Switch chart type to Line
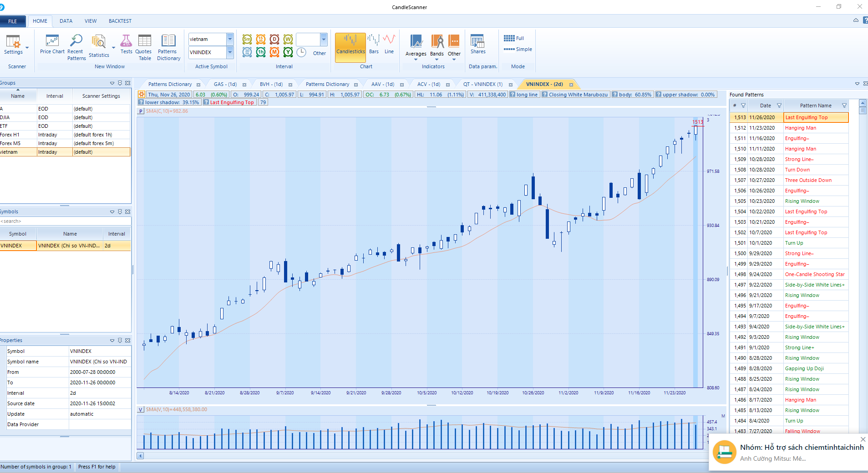This screenshot has height=473, width=868. (389, 45)
